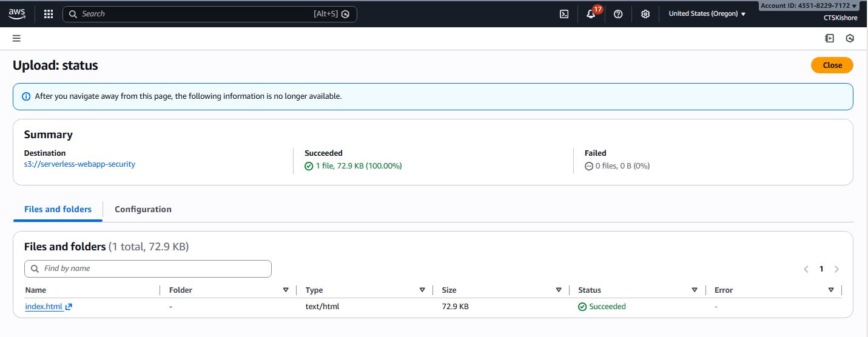Image resolution: width=868 pixels, height=337 pixels.
Task: Switch to the Configuration tab
Action: click(x=143, y=209)
